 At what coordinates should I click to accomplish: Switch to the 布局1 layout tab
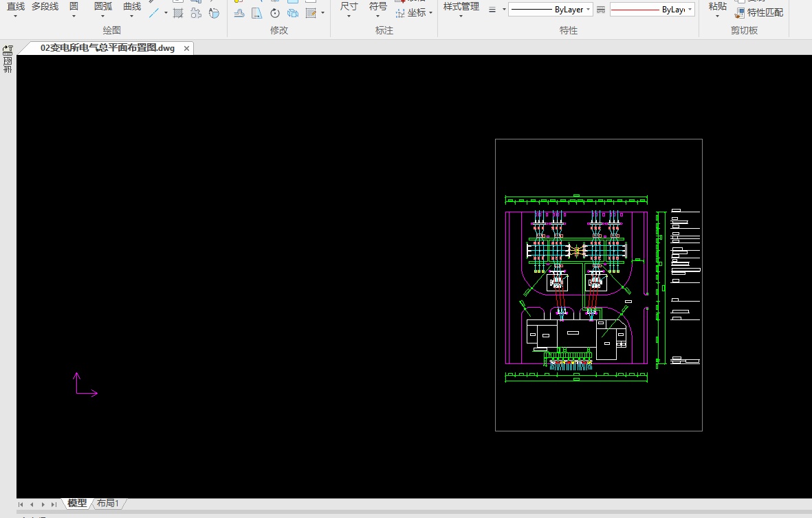(x=108, y=504)
